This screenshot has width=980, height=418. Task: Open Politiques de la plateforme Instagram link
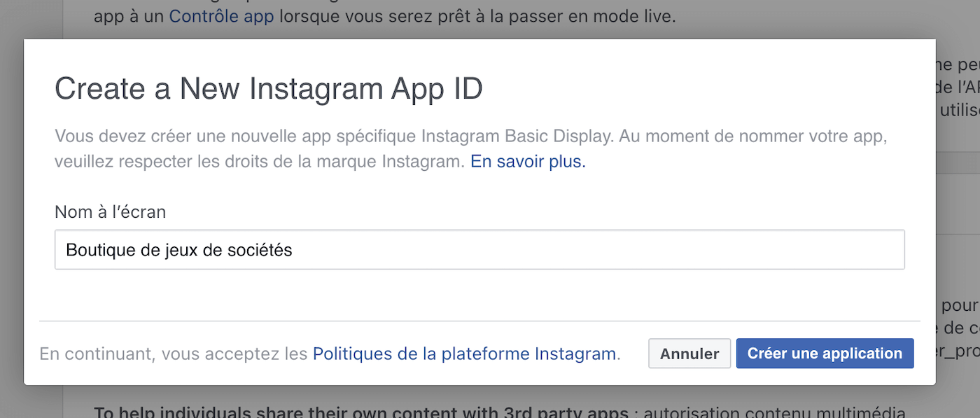pyautogui.click(x=465, y=354)
